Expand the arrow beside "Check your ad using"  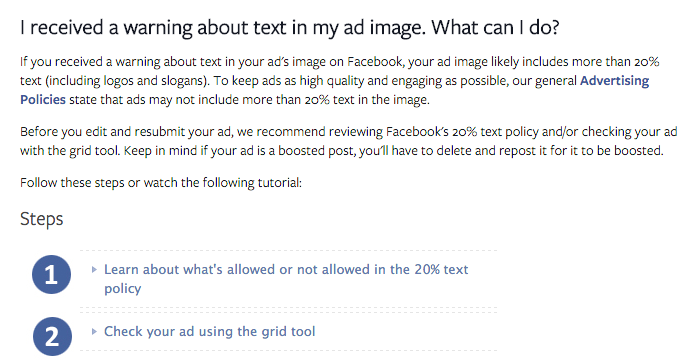pos(94,332)
